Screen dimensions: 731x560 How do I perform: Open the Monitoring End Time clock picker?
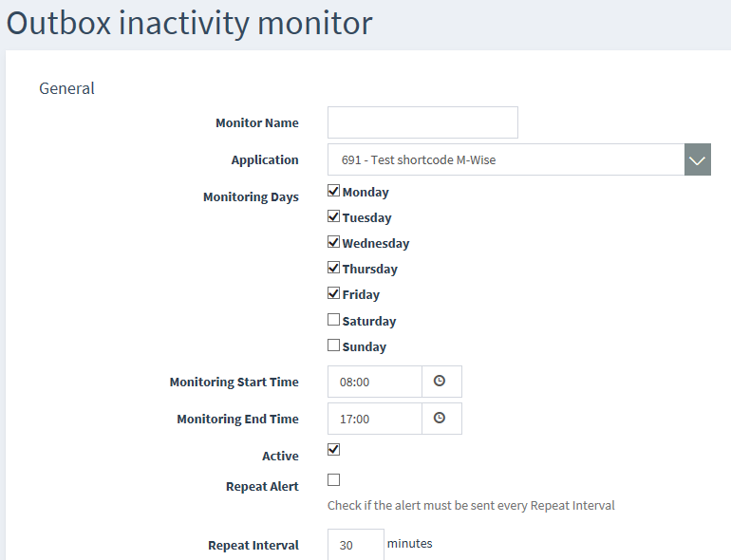point(441,419)
